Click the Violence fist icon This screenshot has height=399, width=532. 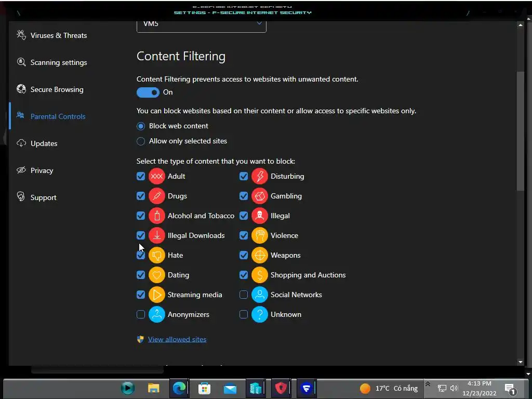[x=260, y=235]
